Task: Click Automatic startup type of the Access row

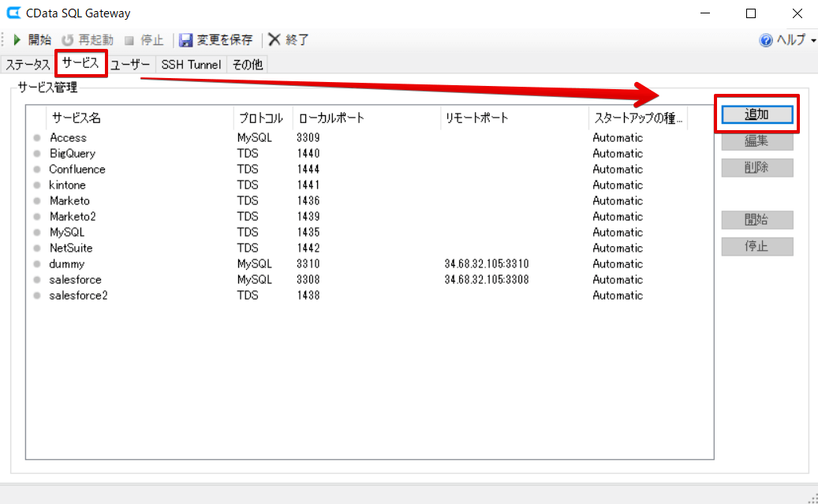Action: [x=618, y=138]
